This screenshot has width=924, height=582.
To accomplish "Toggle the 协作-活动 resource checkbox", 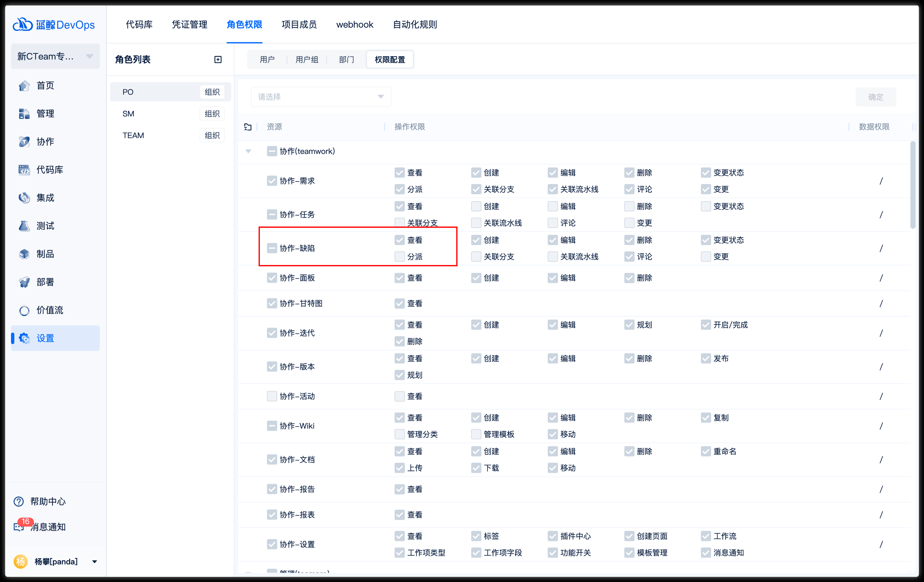I will pos(272,396).
